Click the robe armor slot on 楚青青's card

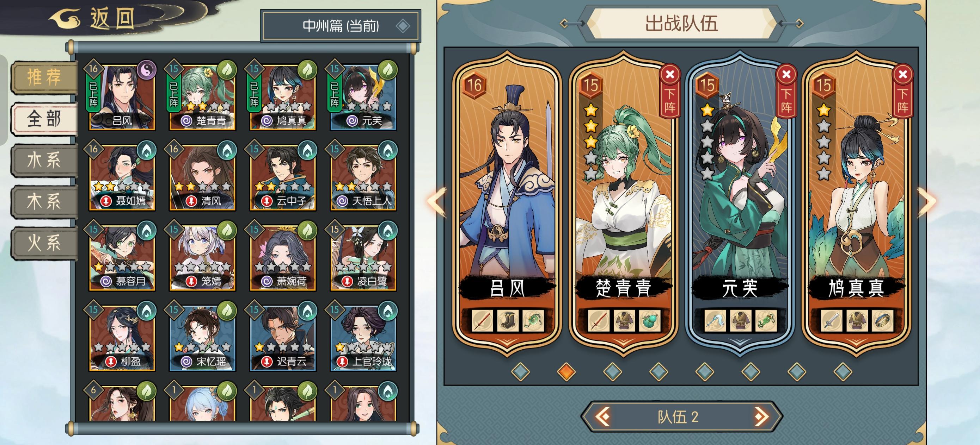tap(624, 321)
